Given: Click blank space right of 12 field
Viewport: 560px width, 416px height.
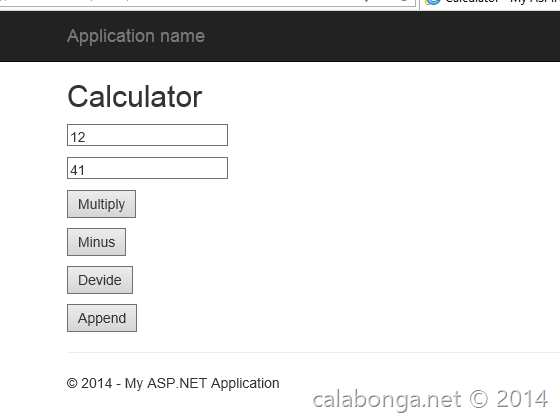Looking at the screenshot, I should tap(357, 135).
